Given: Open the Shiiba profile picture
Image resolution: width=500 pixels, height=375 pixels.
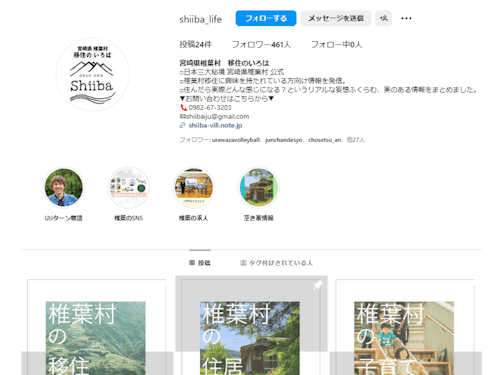Looking at the screenshot, I should click(x=92, y=74).
